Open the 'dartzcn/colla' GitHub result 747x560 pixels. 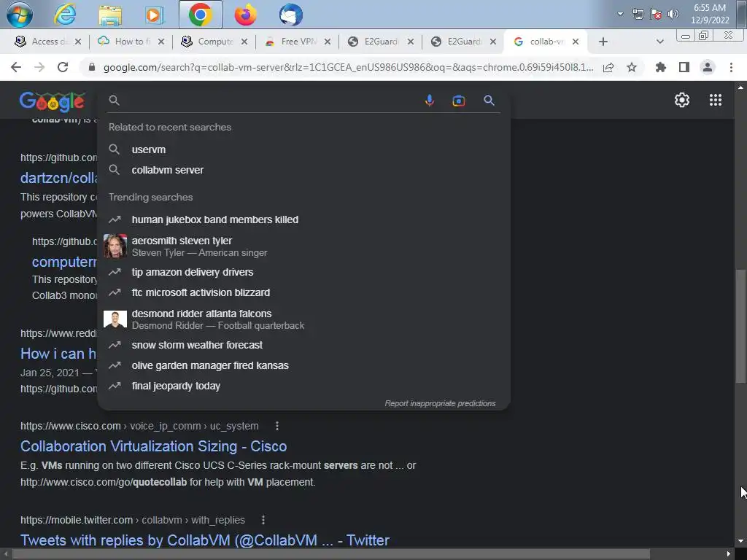[x=58, y=178]
